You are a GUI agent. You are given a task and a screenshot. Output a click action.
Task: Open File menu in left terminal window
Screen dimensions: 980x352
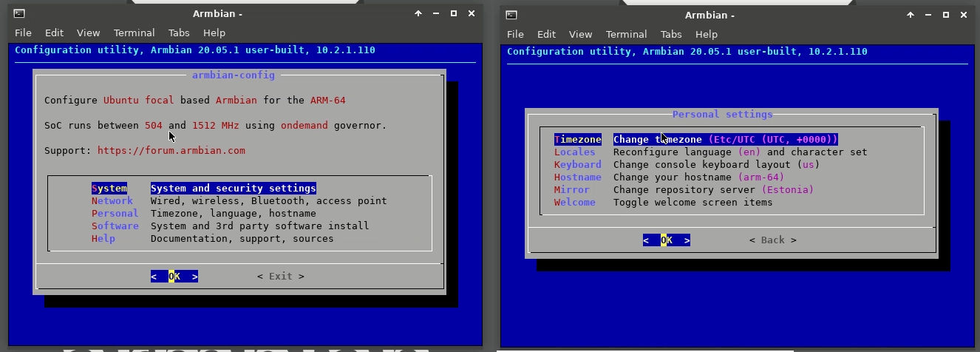click(23, 33)
